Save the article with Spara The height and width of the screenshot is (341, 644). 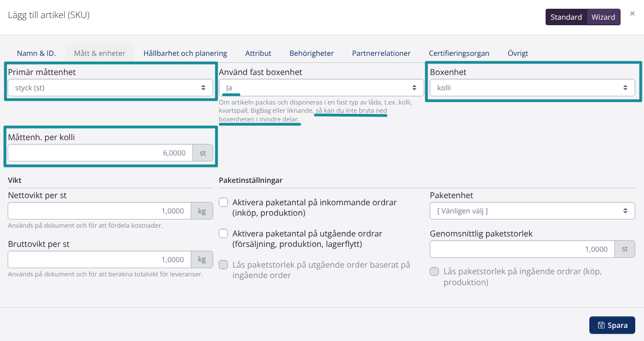tap(612, 325)
